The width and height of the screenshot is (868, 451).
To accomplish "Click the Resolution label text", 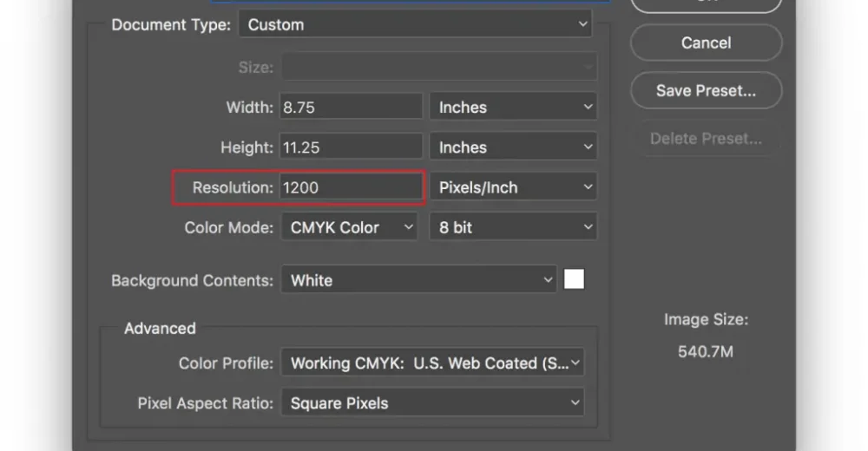I will 233,187.
